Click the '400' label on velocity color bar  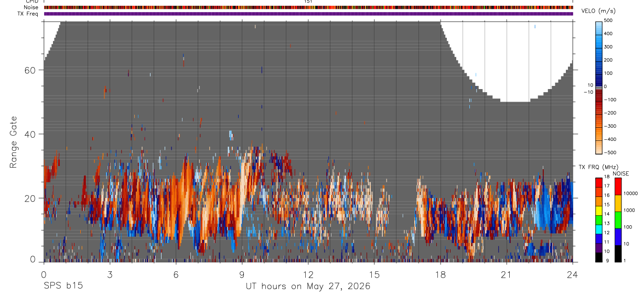[609, 34]
